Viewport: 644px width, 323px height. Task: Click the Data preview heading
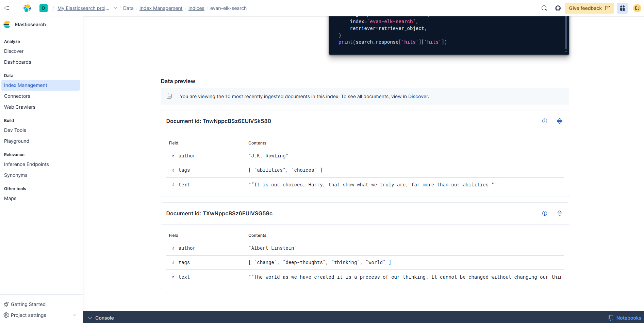tap(178, 81)
